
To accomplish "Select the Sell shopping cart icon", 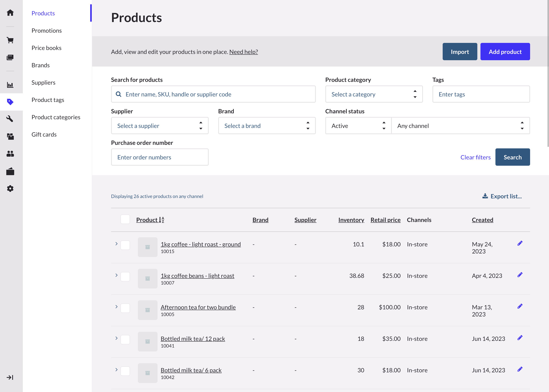I will point(10,40).
